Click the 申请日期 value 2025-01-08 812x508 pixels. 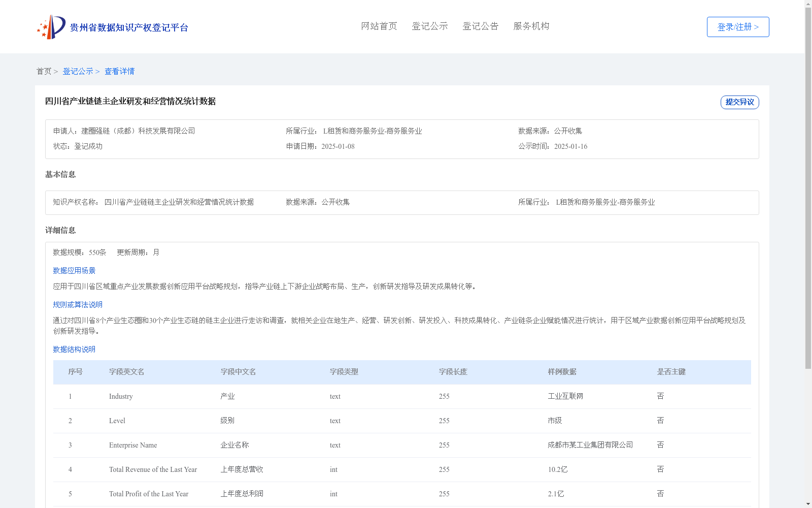click(338, 146)
